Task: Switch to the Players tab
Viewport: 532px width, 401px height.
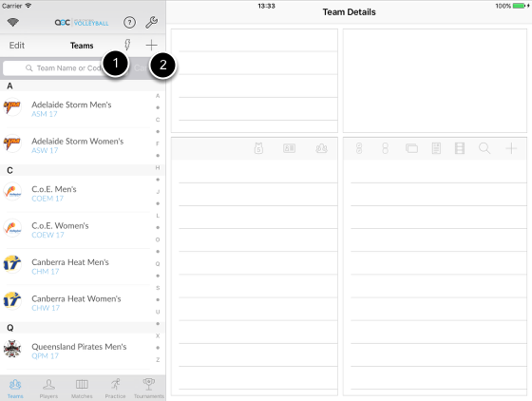Action: point(48,389)
